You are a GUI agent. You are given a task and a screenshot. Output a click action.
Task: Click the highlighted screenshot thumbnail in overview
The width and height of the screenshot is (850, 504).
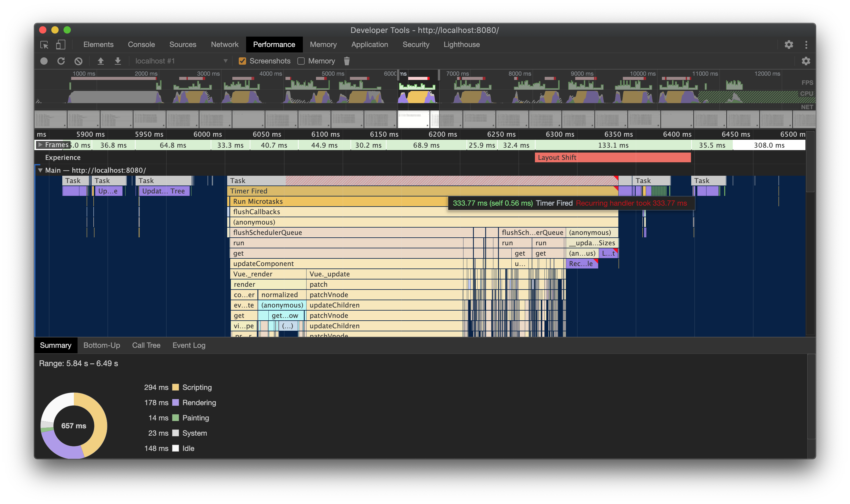coord(414,119)
